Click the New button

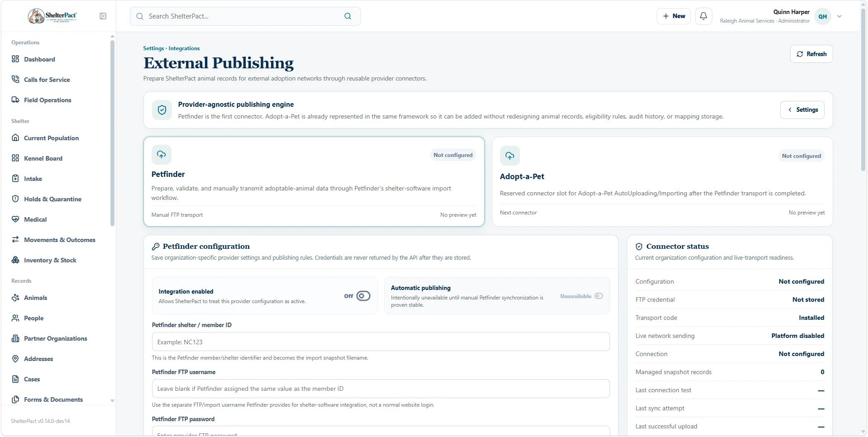(673, 16)
